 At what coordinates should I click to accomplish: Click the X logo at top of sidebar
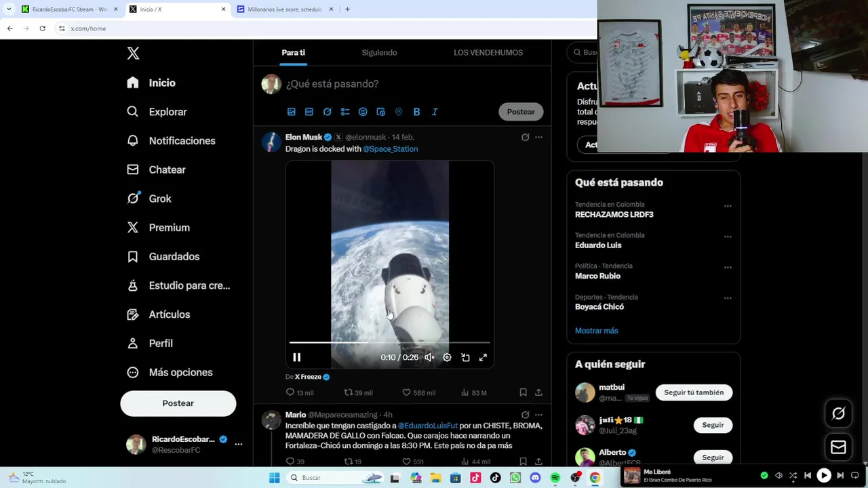pyautogui.click(x=133, y=54)
